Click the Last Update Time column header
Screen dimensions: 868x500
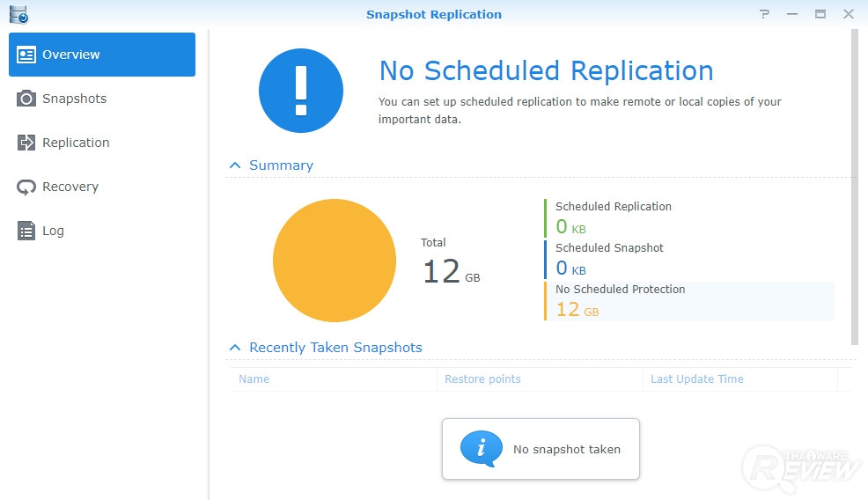pos(696,379)
